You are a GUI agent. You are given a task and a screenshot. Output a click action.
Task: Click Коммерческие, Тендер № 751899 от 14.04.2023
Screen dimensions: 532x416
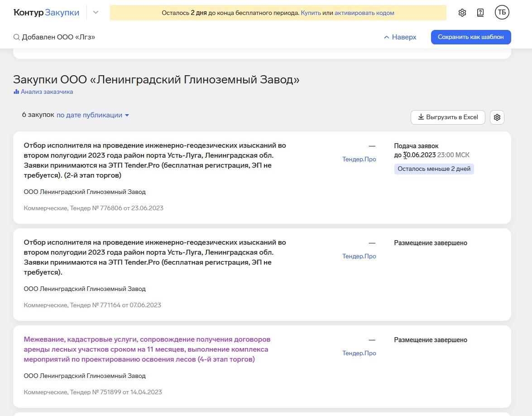(x=93, y=392)
